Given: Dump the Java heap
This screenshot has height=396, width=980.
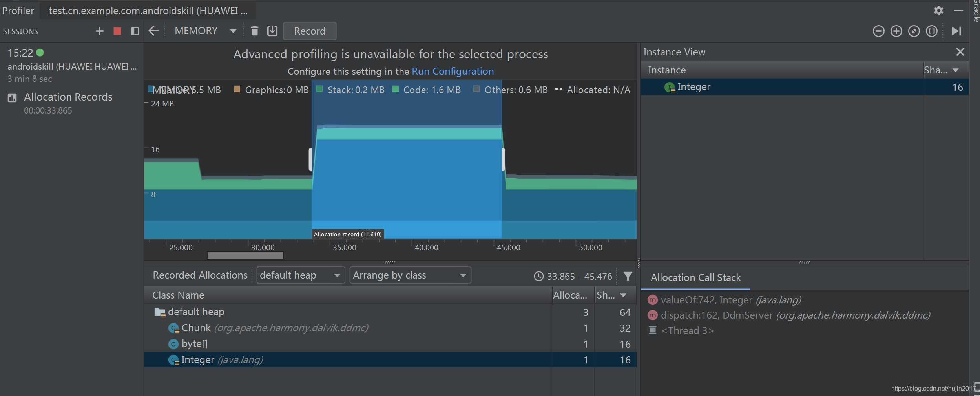Looking at the screenshot, I should tap(272, 31).
